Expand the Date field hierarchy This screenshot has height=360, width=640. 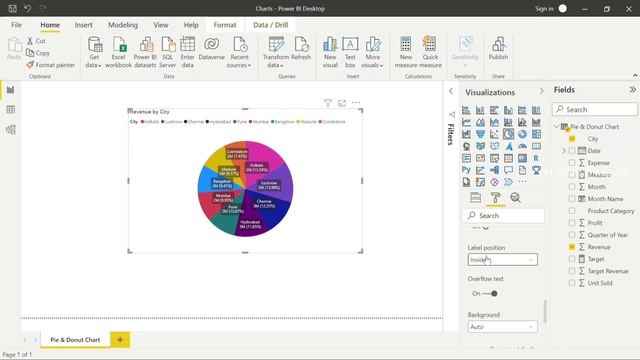[x=564, y=151]
